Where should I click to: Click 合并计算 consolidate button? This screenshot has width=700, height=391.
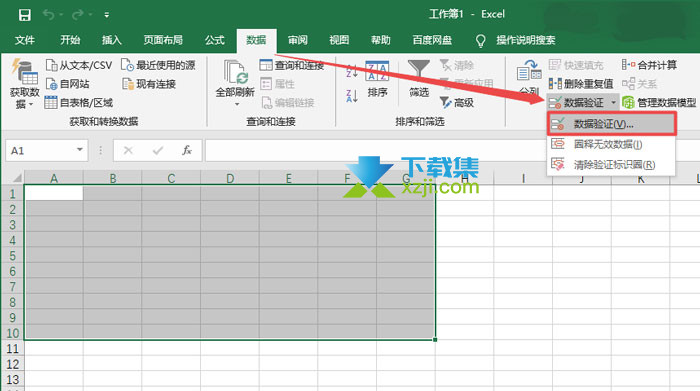[650, 65]
